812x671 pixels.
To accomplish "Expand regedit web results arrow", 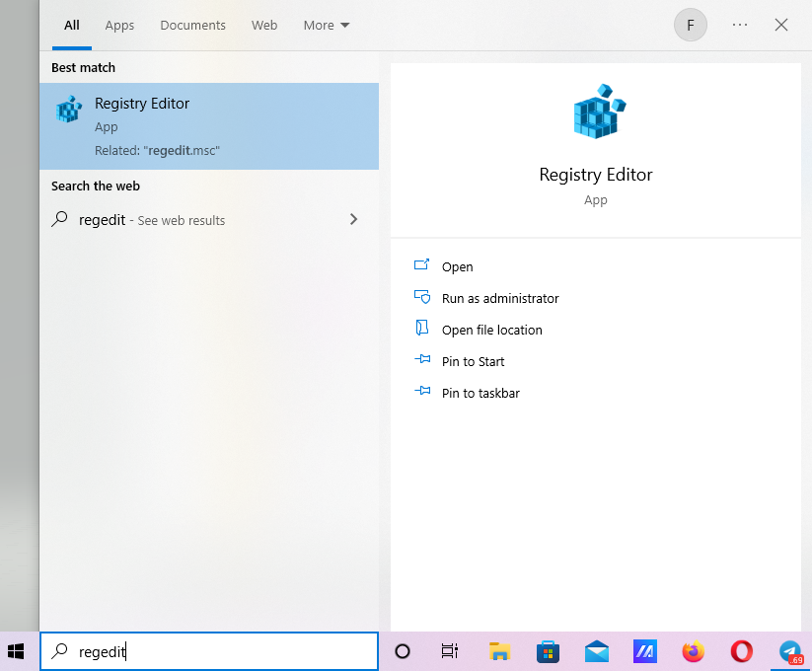I will (x=354, y=220).
